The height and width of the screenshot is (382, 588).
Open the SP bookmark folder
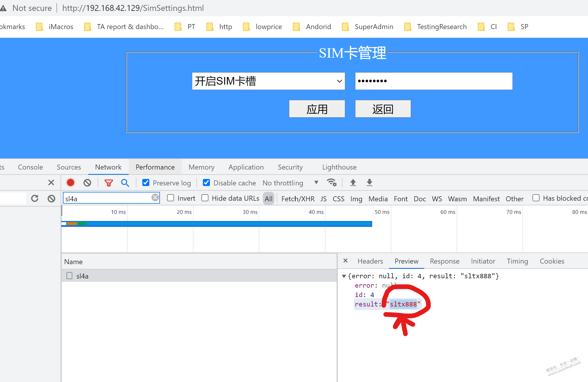(x=518, y=27)
